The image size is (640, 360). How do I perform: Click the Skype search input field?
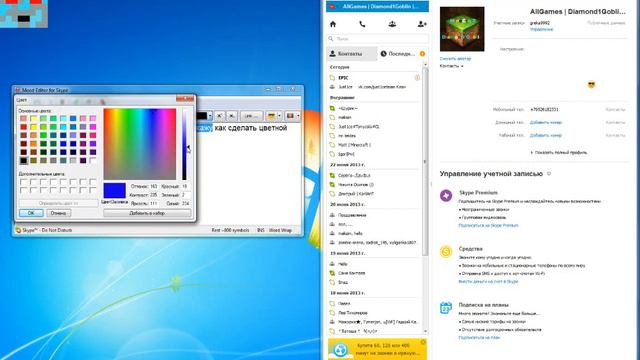click(x=378, y=39)
